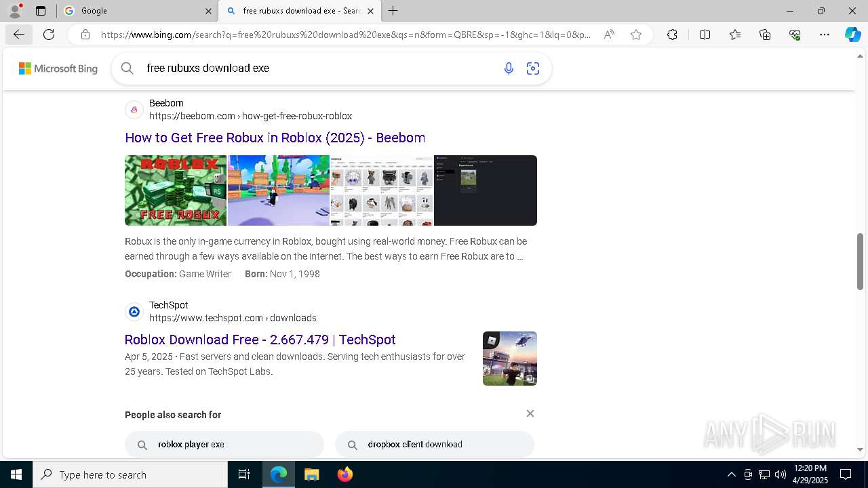Viewport: 868px width, 488px height.
Task: Click the Bing search input field
Action: tap(319, 68)
